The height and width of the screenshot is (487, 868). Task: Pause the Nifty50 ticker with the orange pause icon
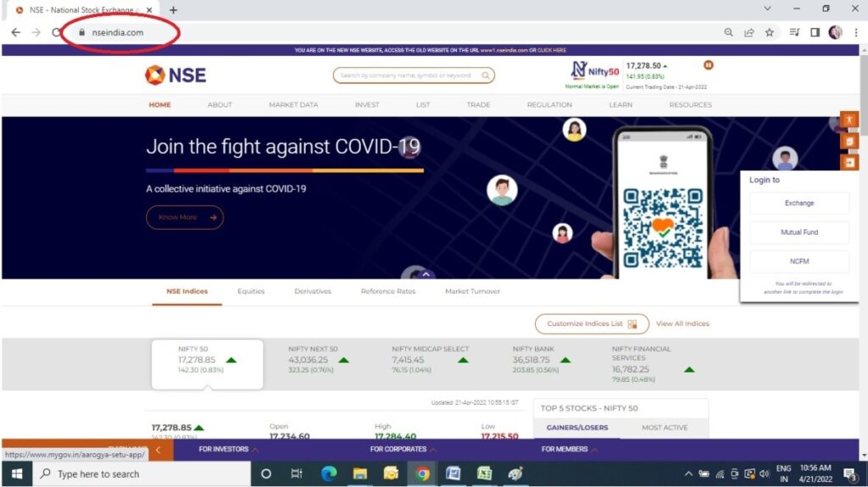[x=708, y=65]
